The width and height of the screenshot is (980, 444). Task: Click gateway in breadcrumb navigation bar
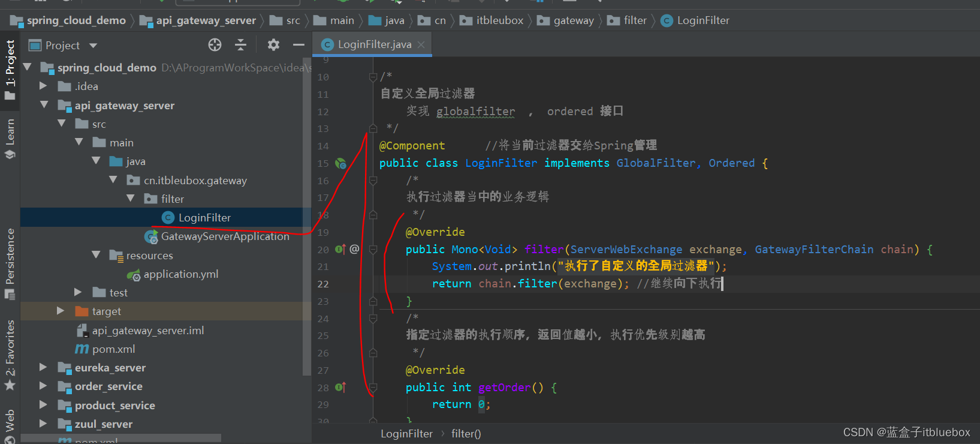(574, 20)
